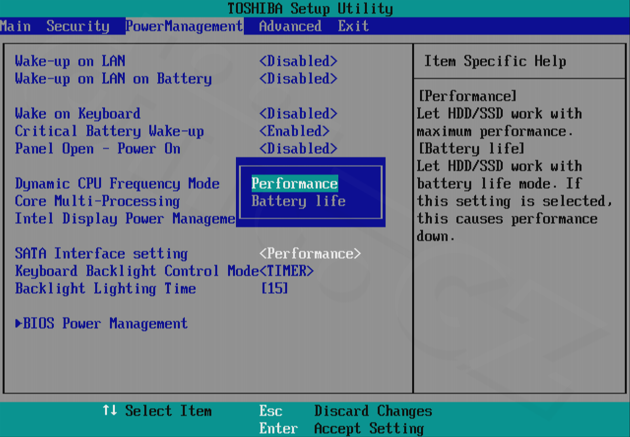Select the SATA Interface setting label

pos(101,253)
